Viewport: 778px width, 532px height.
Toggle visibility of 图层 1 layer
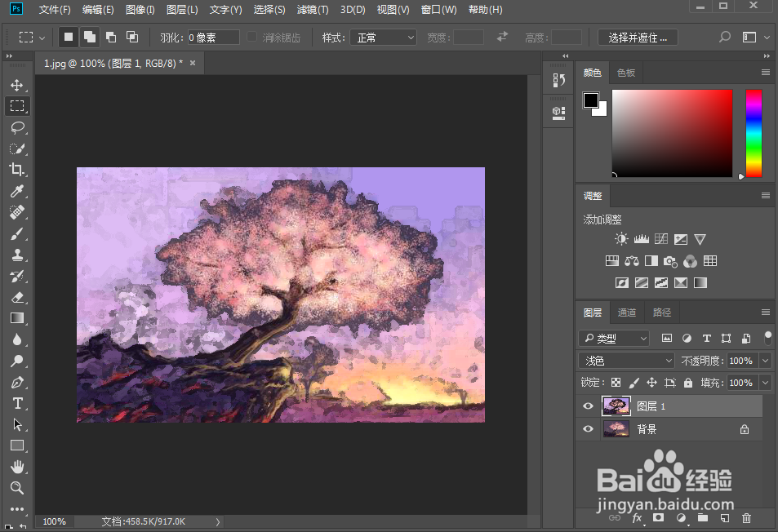588,406
